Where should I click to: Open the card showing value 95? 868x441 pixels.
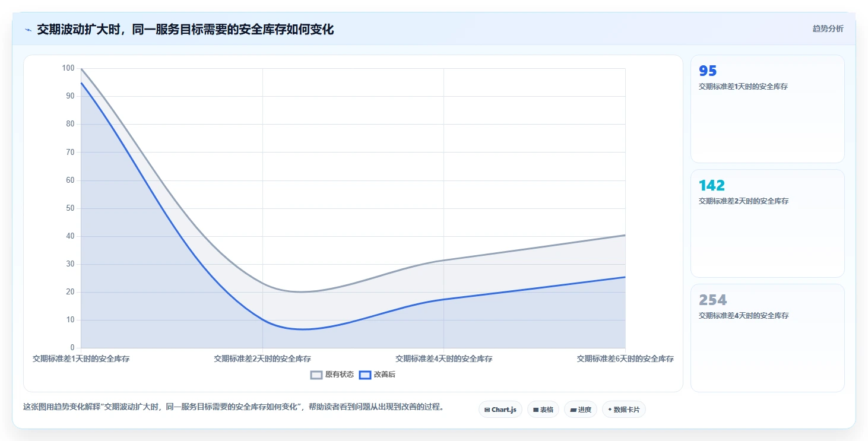click(x=767, y=109)
